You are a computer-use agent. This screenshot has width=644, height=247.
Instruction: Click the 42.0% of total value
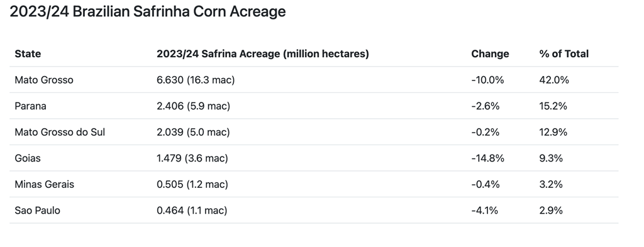pyautogui.click(x=554, y=80)
